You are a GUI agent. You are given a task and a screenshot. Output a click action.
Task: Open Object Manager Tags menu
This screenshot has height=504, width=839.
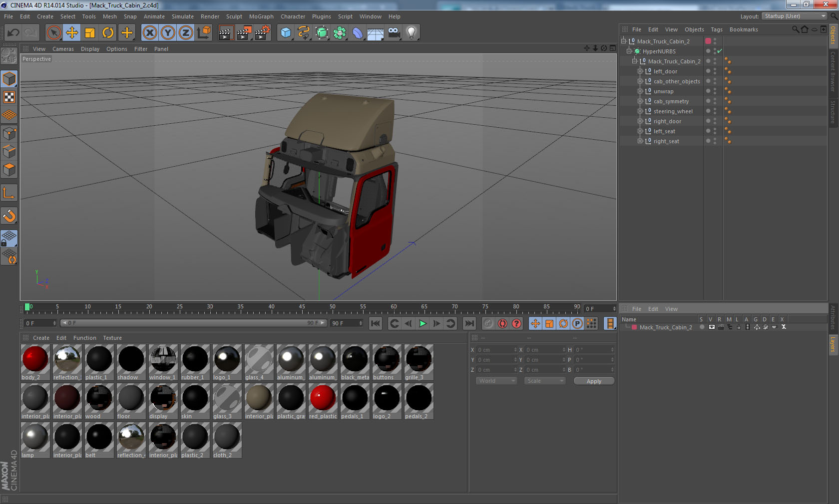pos(717,29)
